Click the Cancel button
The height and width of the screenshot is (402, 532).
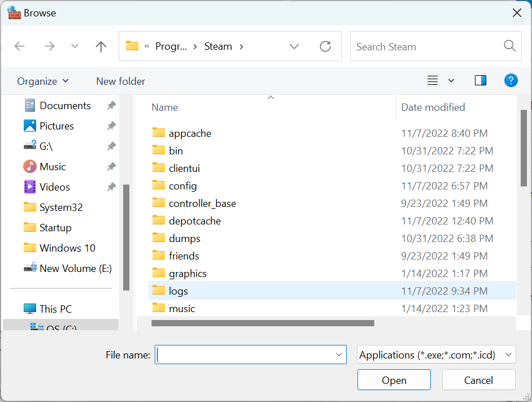tap(478, 380)
